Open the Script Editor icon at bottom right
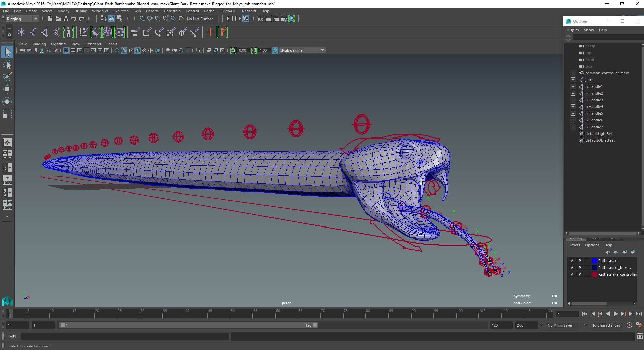This screenshot has width=644, height=350. (640, 336)
